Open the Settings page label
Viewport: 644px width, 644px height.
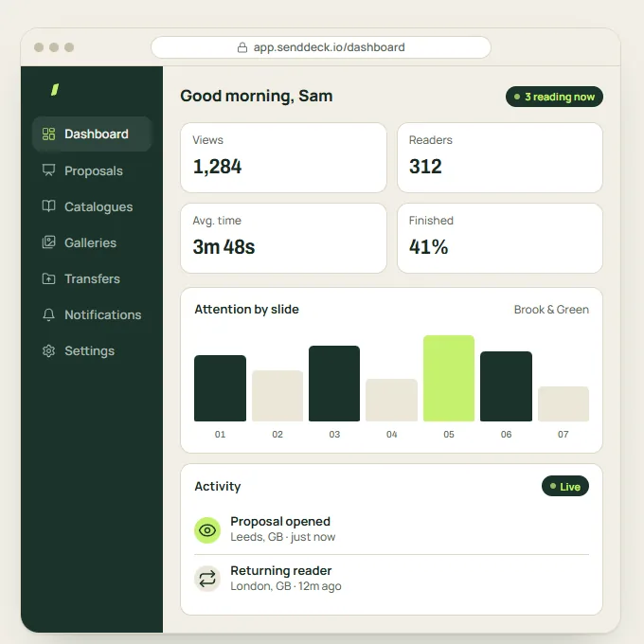click(x=89, y=351)
